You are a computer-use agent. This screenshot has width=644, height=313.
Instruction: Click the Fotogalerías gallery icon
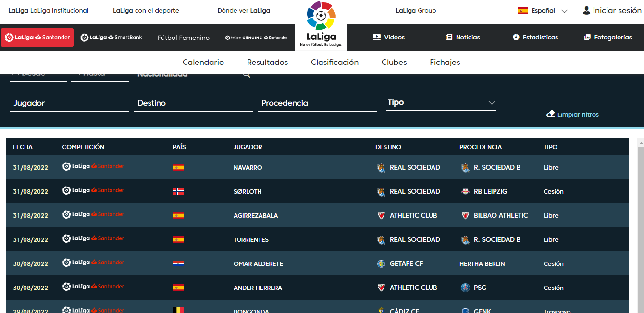pos(587,37)
